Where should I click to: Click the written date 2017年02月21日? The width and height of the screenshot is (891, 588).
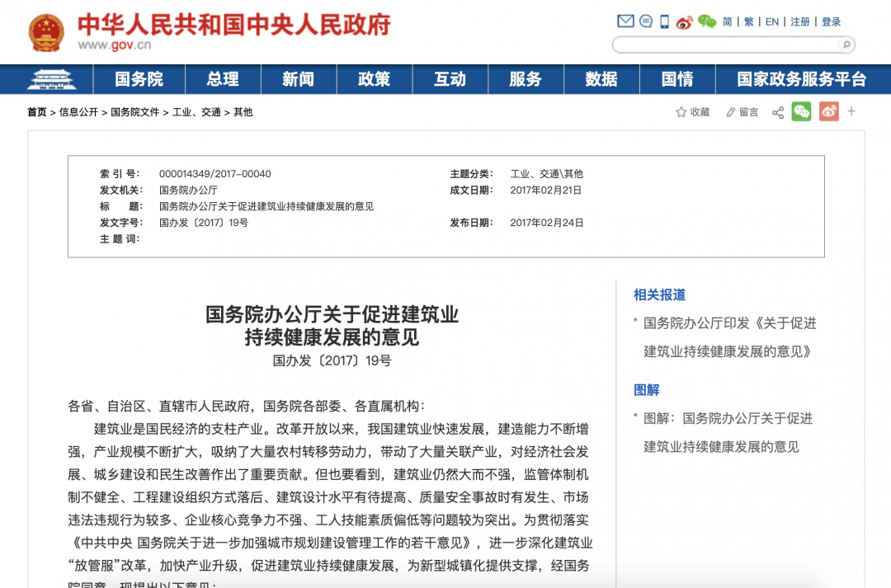545,191
